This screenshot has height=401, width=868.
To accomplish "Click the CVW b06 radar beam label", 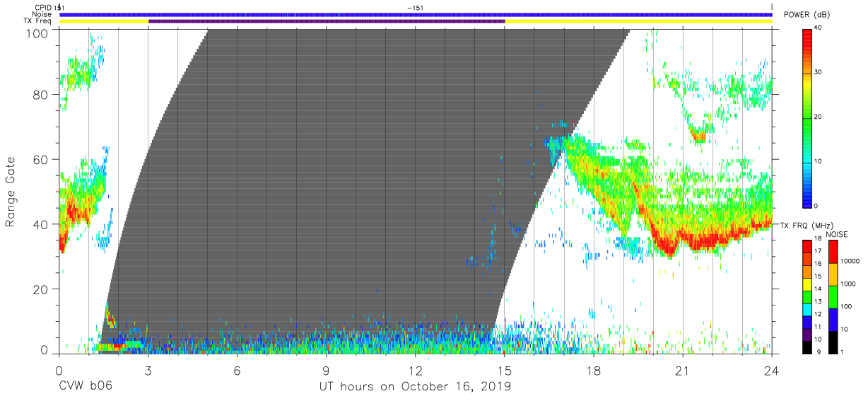I will point(85,387).
